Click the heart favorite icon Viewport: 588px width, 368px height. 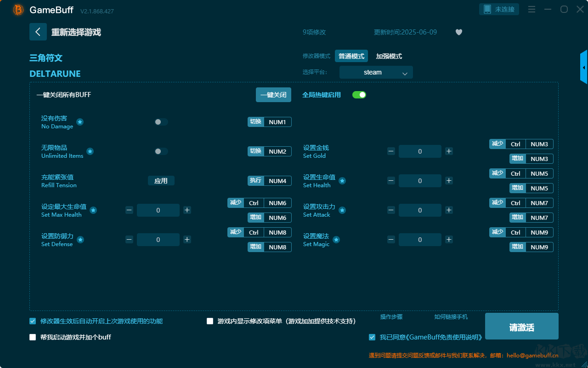click(x=459, y=32)
